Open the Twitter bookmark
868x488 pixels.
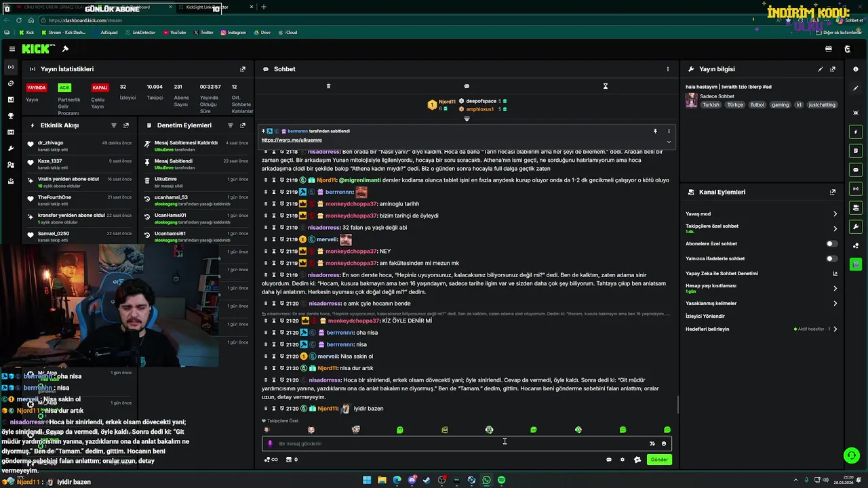203,33
